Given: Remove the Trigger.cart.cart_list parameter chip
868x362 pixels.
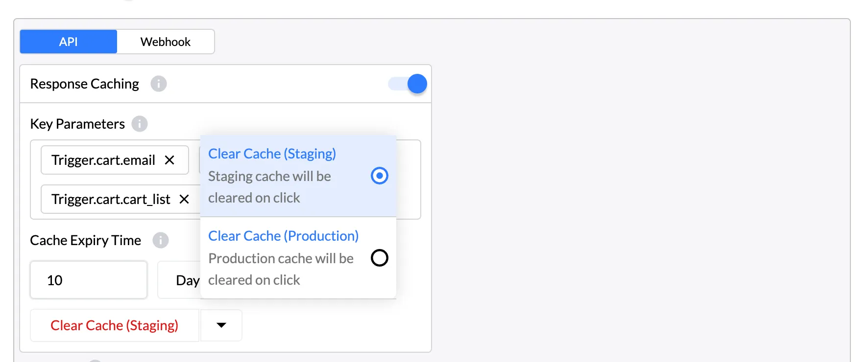Looking at the screenshot, I should (184, 199).
